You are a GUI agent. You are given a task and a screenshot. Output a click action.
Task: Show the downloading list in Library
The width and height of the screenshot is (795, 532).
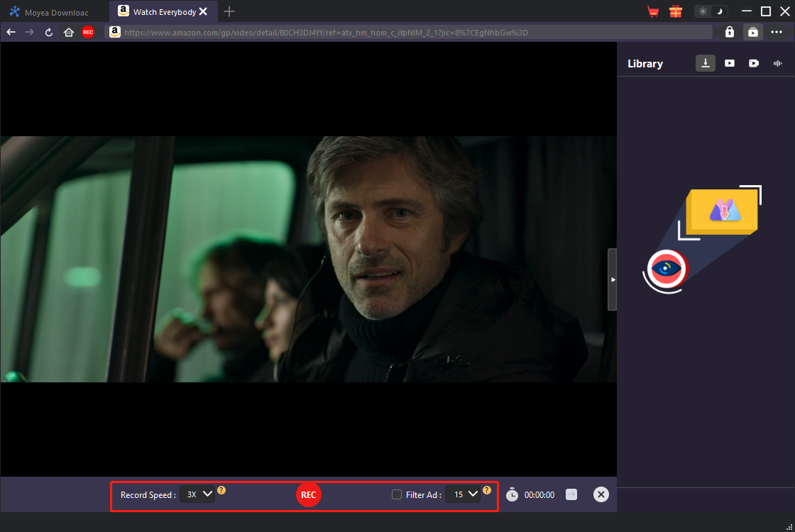(x=706, y=63)
